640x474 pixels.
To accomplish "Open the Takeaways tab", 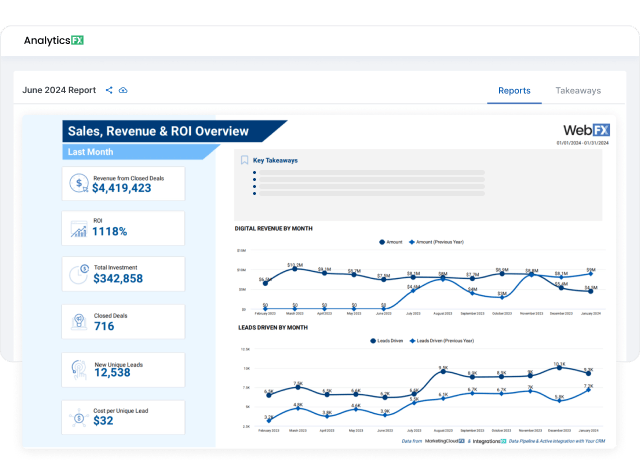I will (578, 90).
